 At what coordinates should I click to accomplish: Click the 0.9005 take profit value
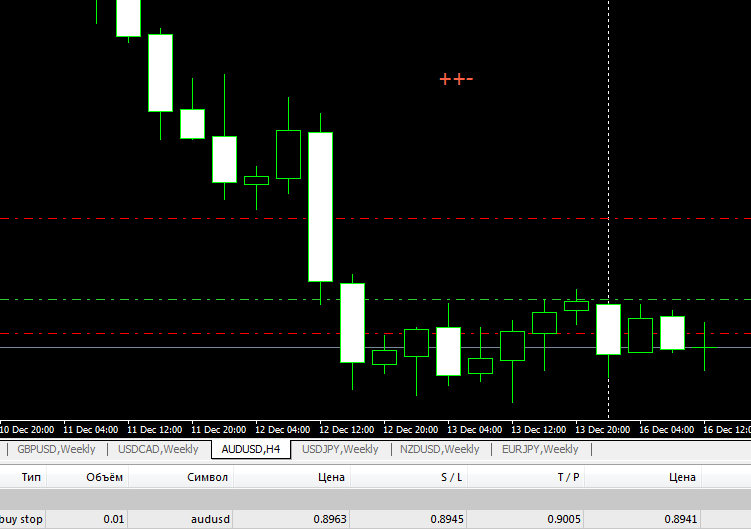pyautogui.click(x=526, y=519)
